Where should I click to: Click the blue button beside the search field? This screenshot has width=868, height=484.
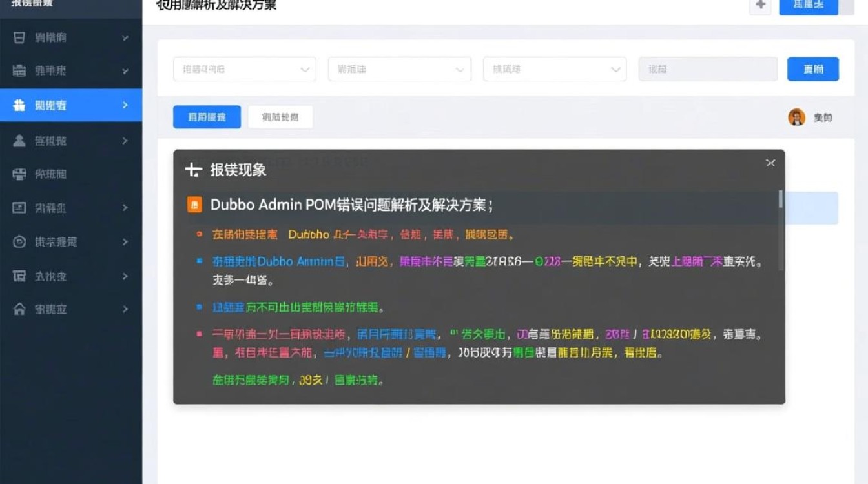coord(813,69)
